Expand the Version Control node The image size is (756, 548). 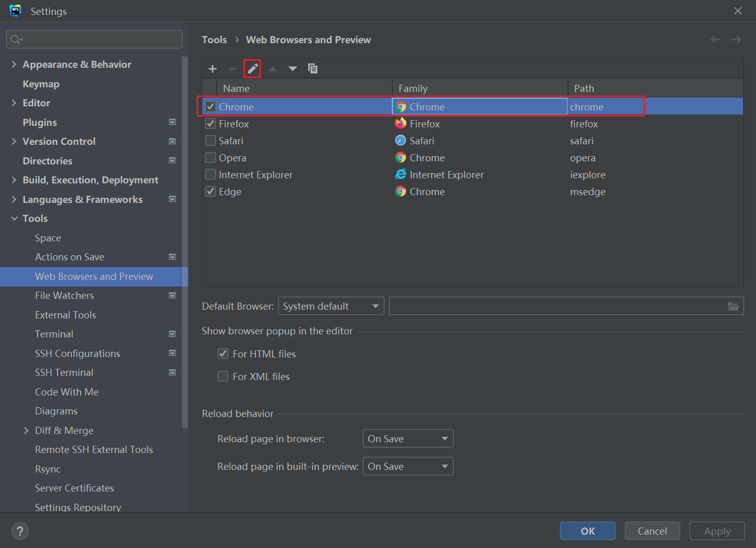(x=14, y=141)
